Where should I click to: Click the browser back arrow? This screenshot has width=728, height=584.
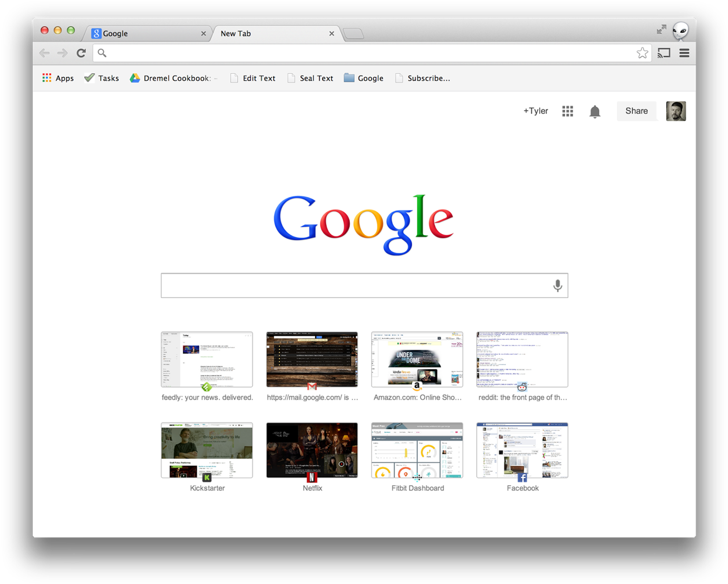45,53
